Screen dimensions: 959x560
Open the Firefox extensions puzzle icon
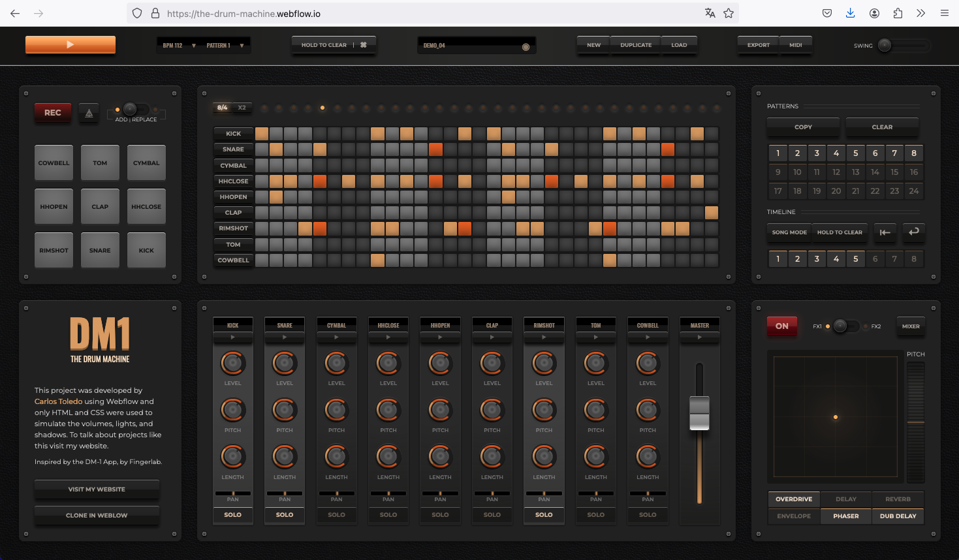pyautogui.click(x=898, y=13)
